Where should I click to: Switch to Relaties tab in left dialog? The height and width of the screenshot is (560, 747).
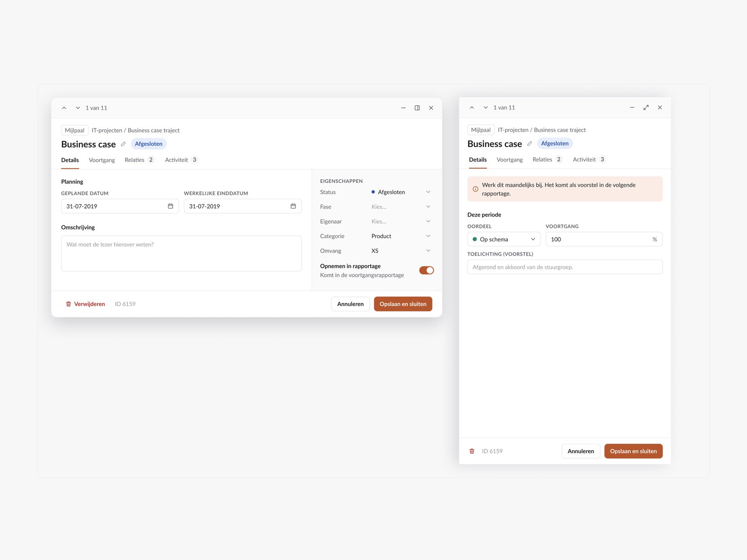coord(139,160)
